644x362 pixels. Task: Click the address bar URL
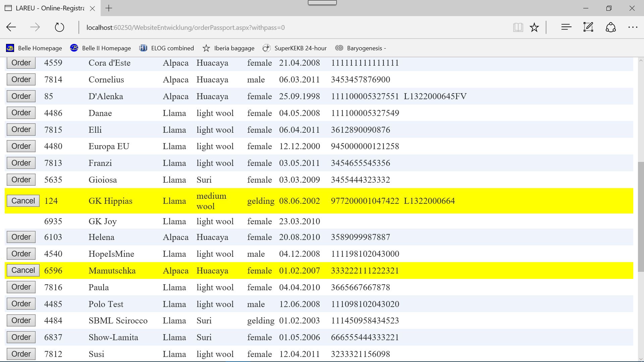pyautogui.click(x=185, y=27)
